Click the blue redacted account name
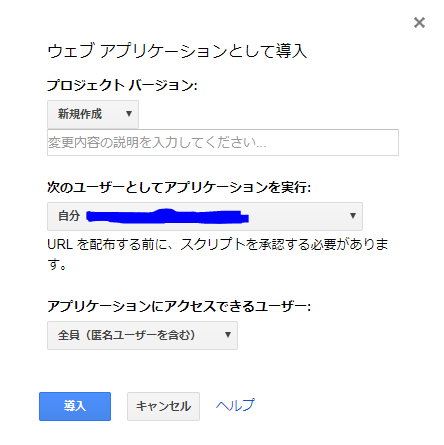Viewport: 444px width, 445px height. [167, 216]
